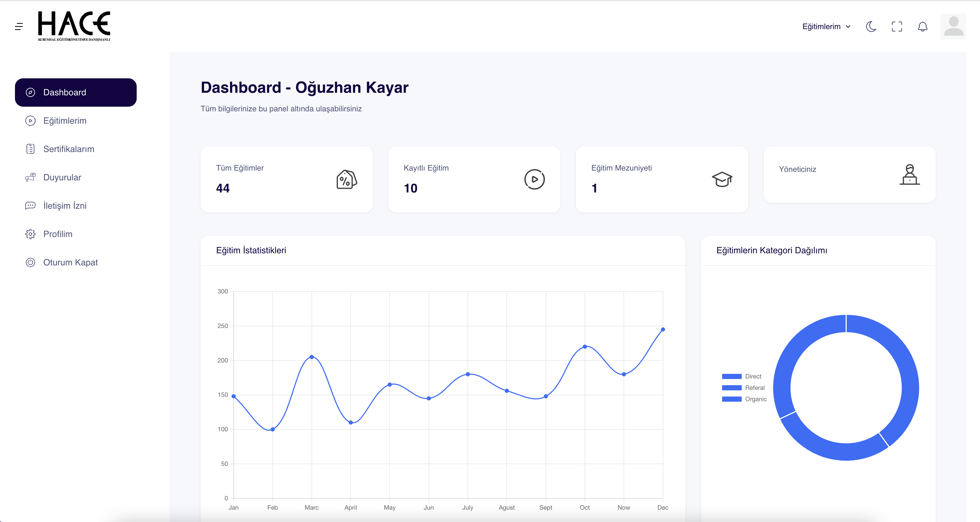Click the Tüm Eğitimler count 44

click(223, 188)
